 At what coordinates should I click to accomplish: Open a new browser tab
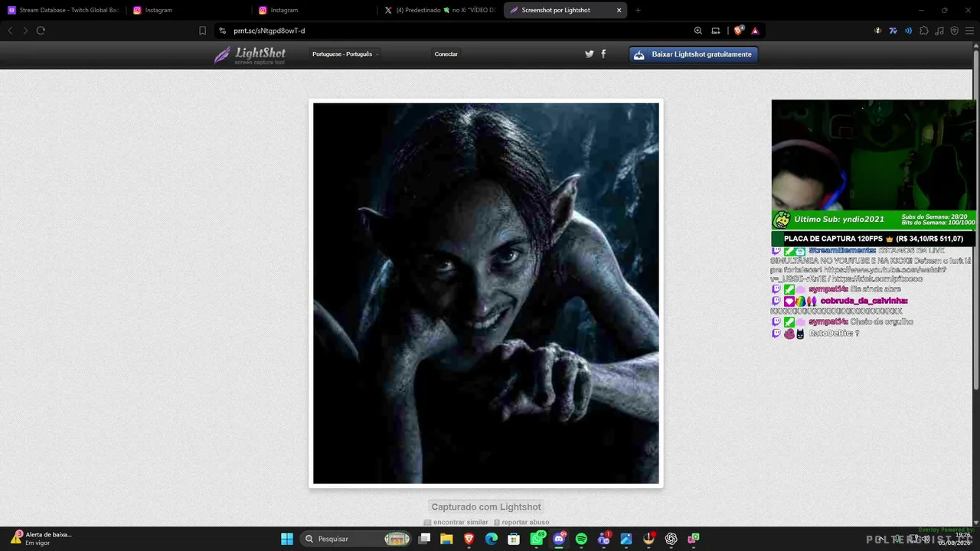pos(638,10)
